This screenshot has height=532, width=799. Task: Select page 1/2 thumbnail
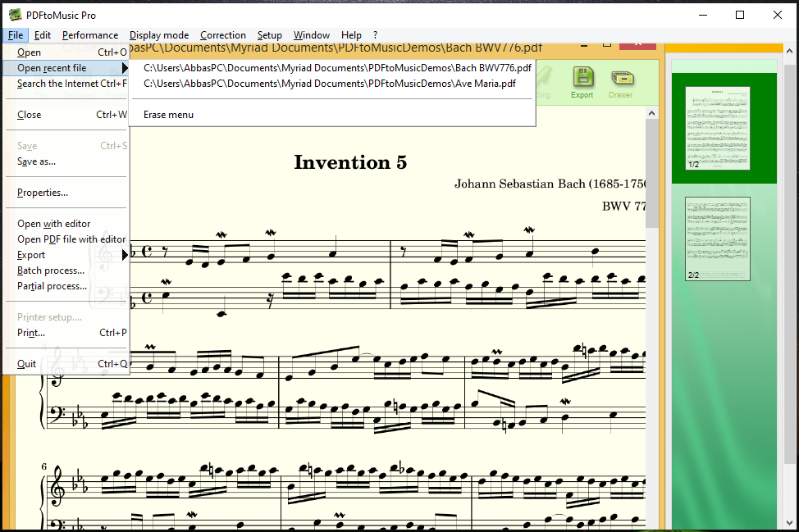coord(718,129)
